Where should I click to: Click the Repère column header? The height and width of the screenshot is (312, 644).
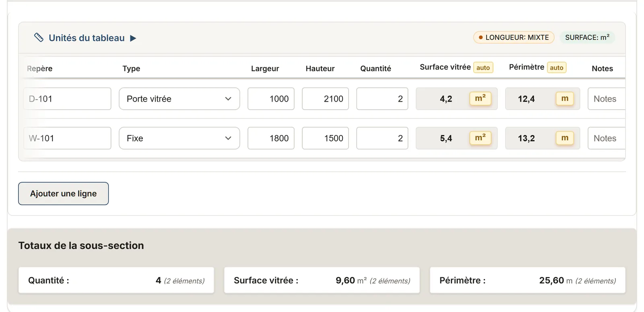point(39,69)
